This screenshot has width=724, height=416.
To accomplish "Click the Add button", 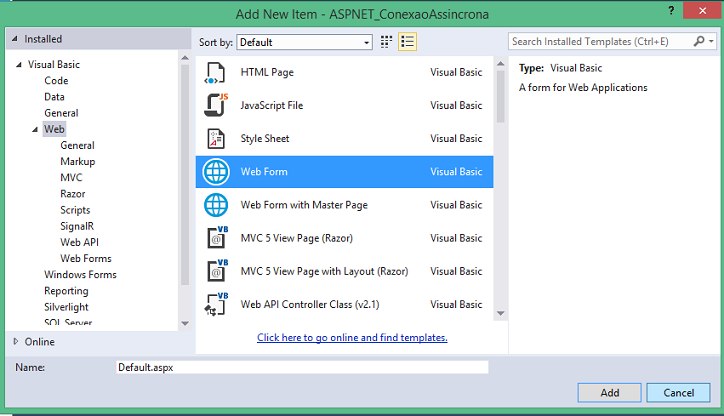I will 609,392.
